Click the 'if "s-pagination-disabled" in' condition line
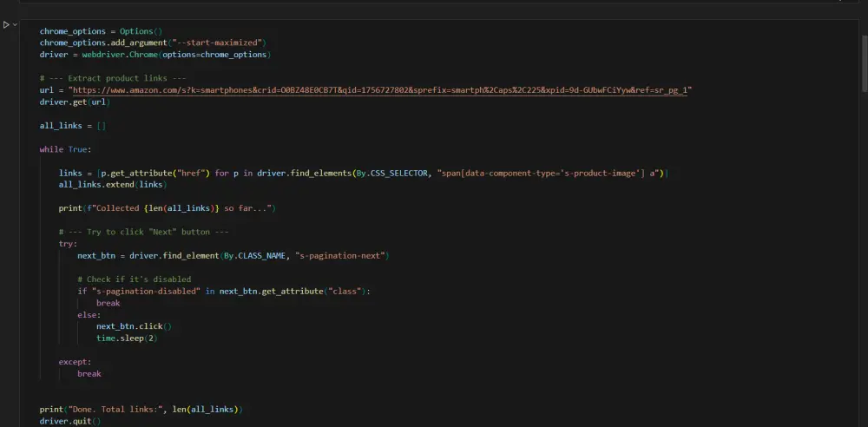868x427 pixels. [224, 292]
